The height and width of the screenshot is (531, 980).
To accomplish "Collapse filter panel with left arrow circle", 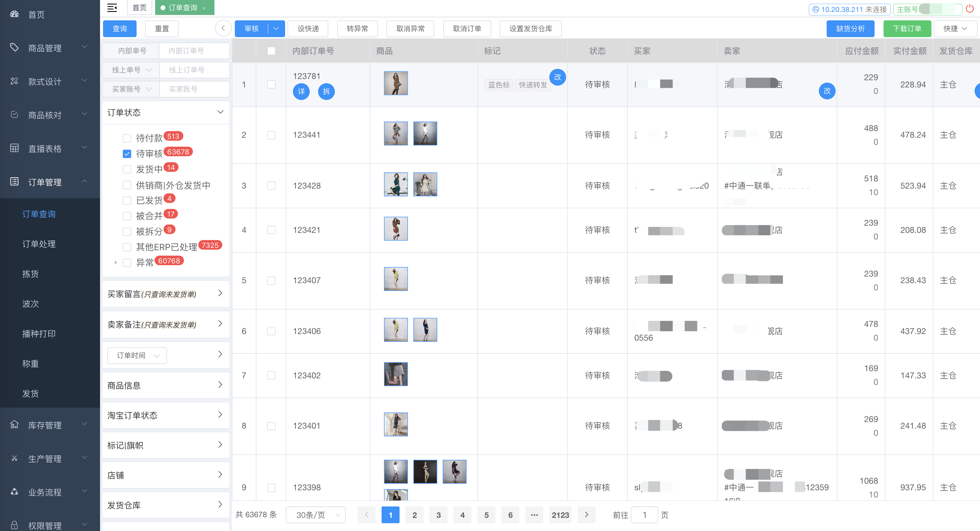I will 223,28.
